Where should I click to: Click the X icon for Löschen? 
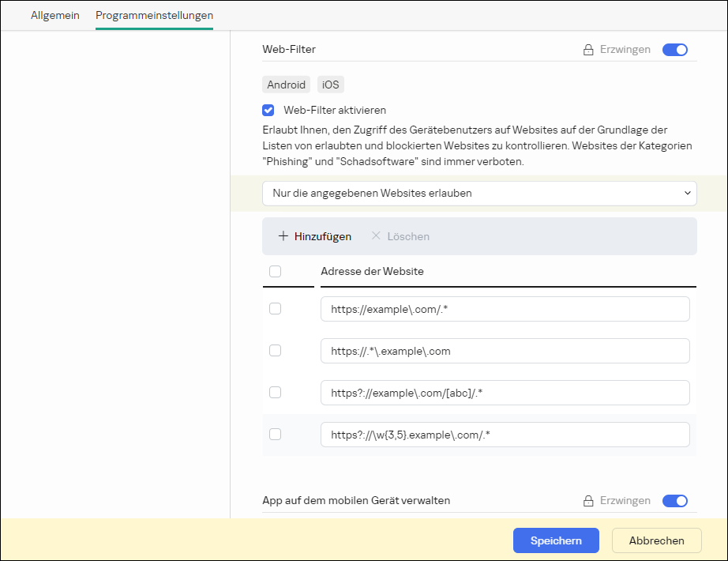tap(376, 236)
